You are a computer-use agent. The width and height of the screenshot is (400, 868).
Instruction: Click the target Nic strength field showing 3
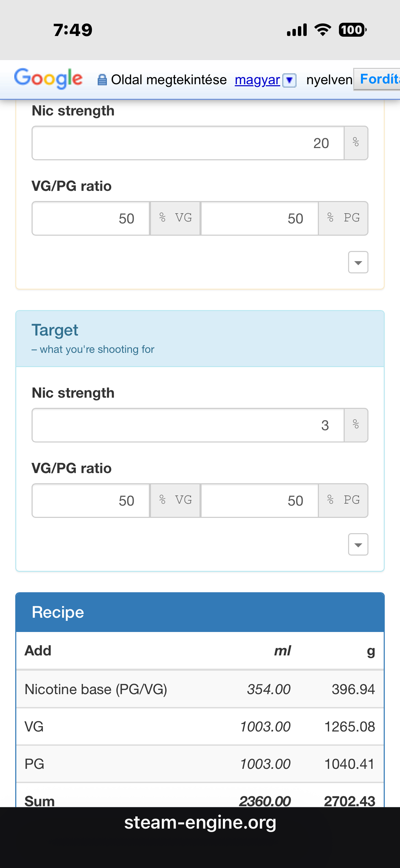tap(188, 425)
